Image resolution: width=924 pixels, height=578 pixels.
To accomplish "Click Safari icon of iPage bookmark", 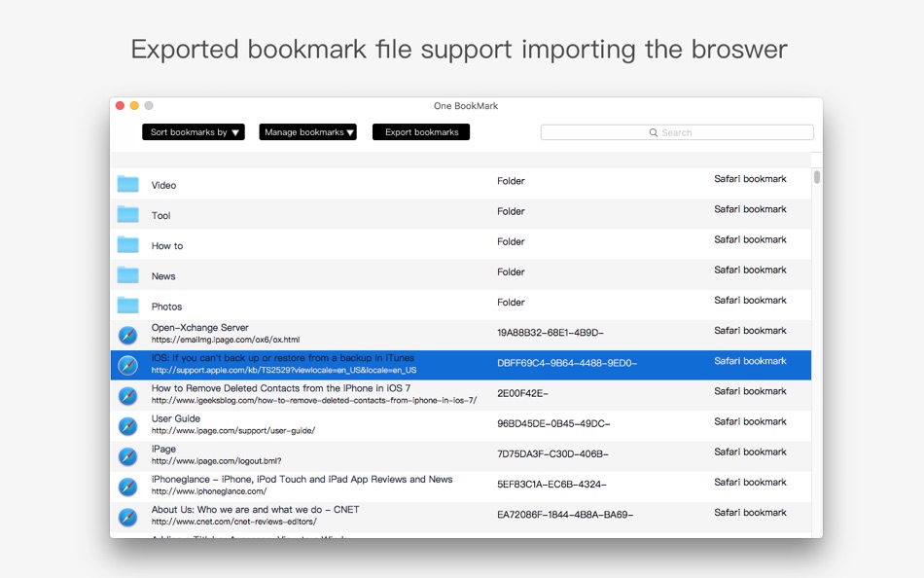I will (127, 456).
